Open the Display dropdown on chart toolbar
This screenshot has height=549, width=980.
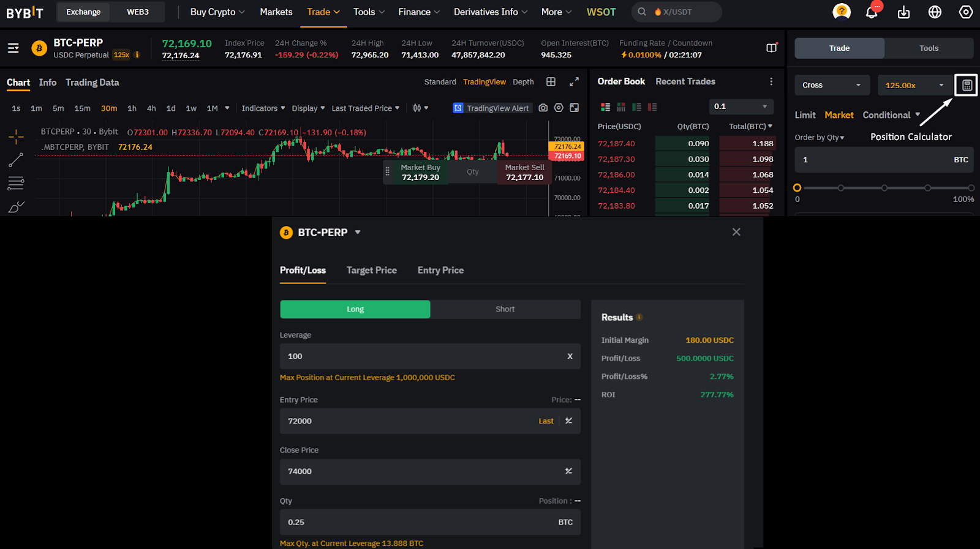[x=309, y=108]
